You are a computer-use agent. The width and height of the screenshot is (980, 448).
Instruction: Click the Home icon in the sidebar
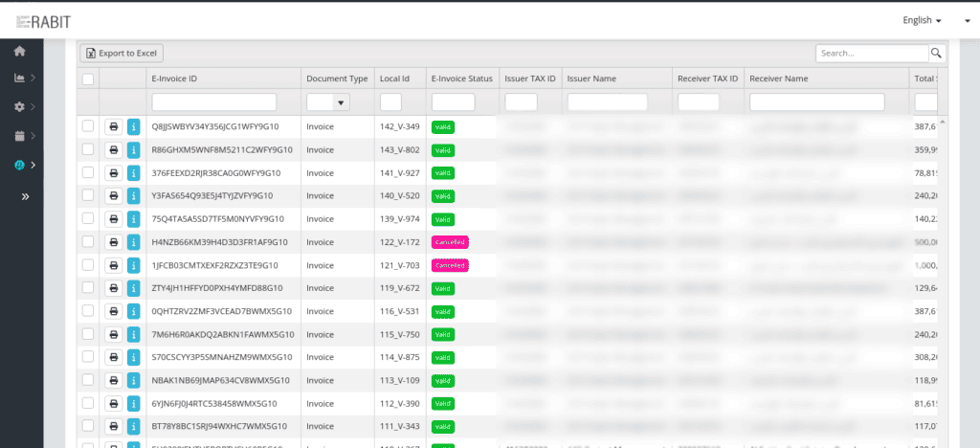pyautogui.click(x=19, y=50)
